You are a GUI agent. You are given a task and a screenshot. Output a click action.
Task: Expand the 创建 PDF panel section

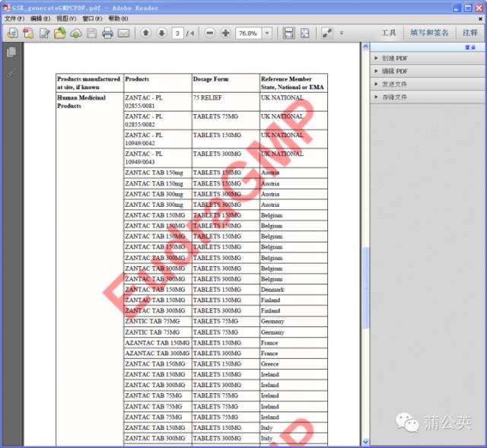point(394,59)
